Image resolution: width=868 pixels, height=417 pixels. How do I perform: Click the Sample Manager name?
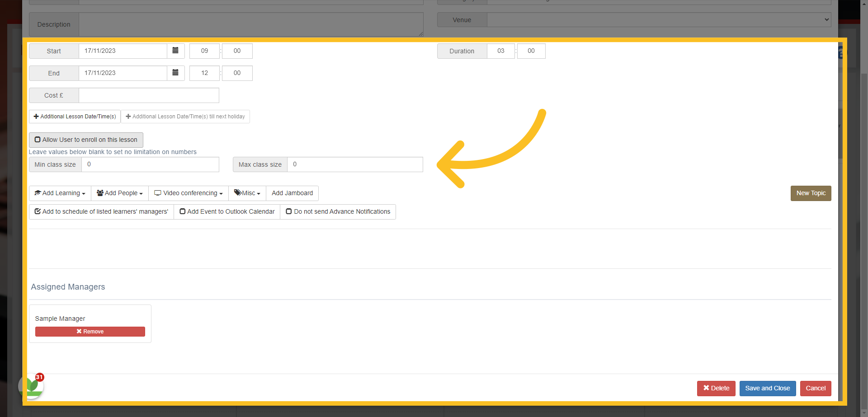click(x=60, y=319)
